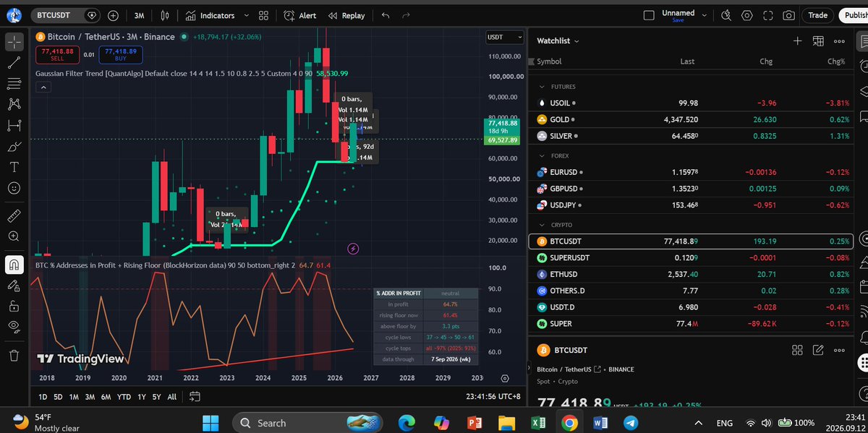Viewport: 868px width, 433px height.
Task: Open watchlist advanced view table icon
Action: 818,41
